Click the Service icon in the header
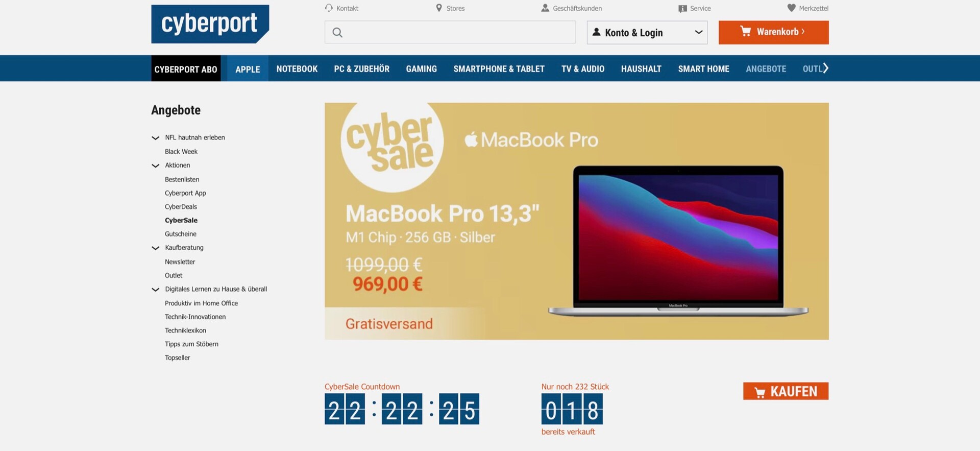 tap(682, 8)
